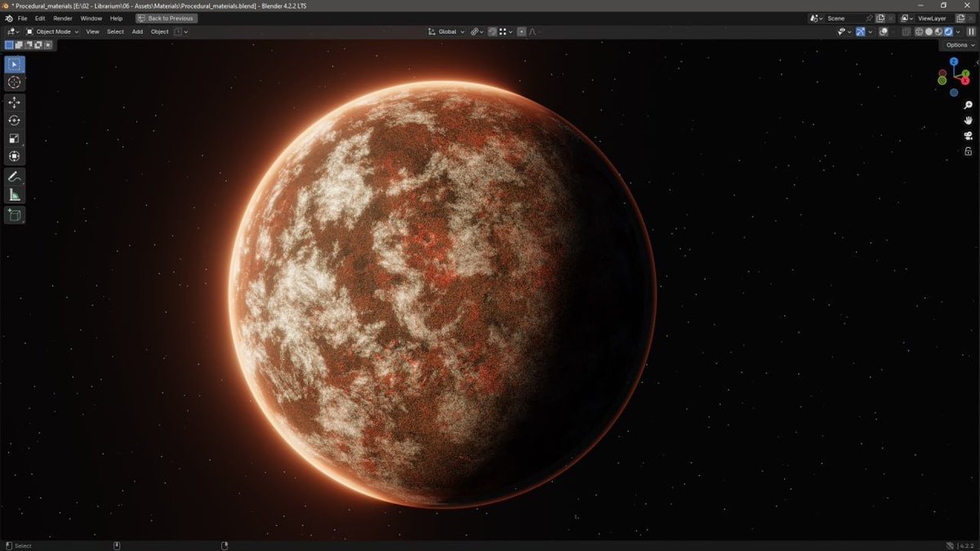
Task: Expand the viewport shading options dropdown
Action: [958, 31]
